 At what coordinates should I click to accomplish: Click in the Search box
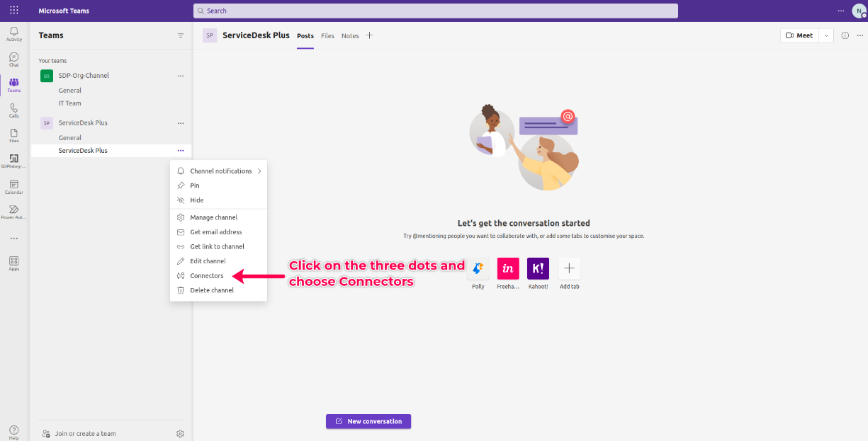point(436,11)
